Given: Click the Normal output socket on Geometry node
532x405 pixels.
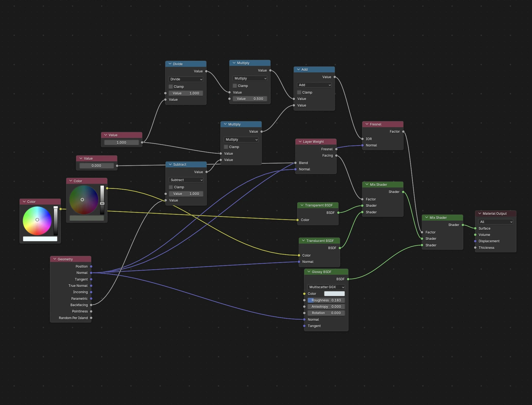Looking at the screenshot, I should pyautogui.click(x=91, y=273).
